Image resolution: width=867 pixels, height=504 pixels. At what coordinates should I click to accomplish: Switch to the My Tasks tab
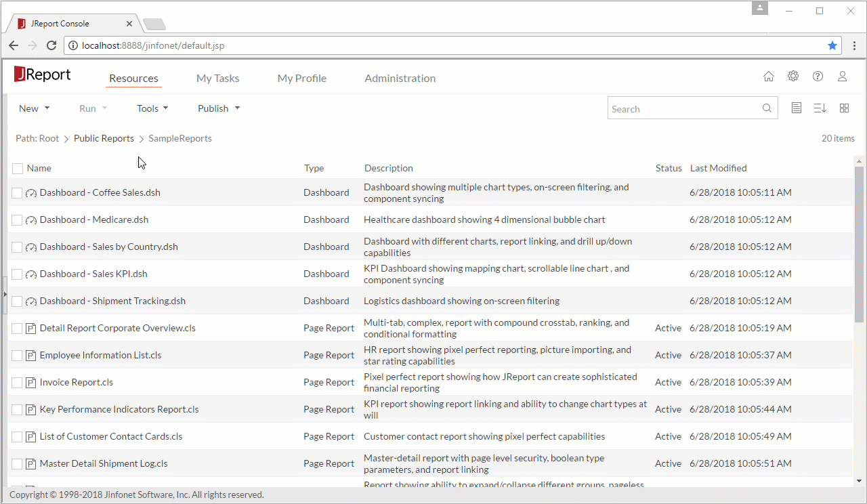click(x=217, y=79)
